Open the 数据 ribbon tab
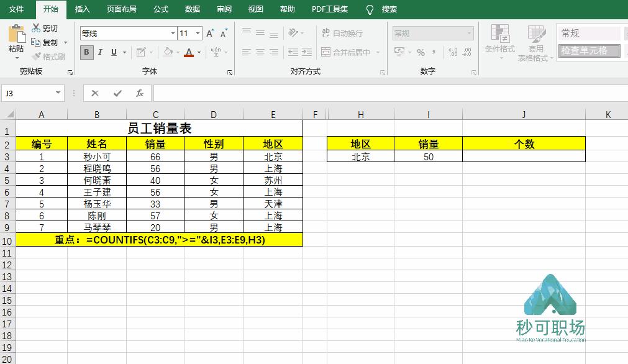This screenshot has height=364, width=628. pos(191,9)
